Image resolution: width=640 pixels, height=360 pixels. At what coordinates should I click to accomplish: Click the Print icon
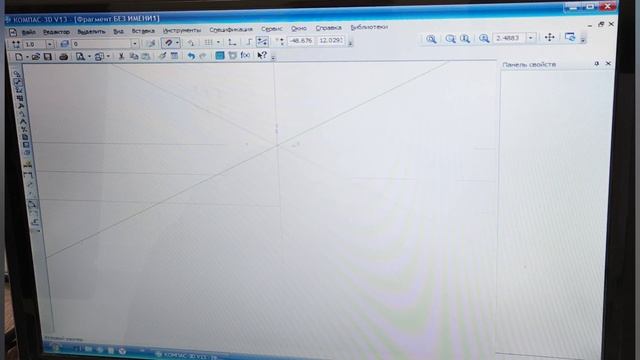pos(63,57)
